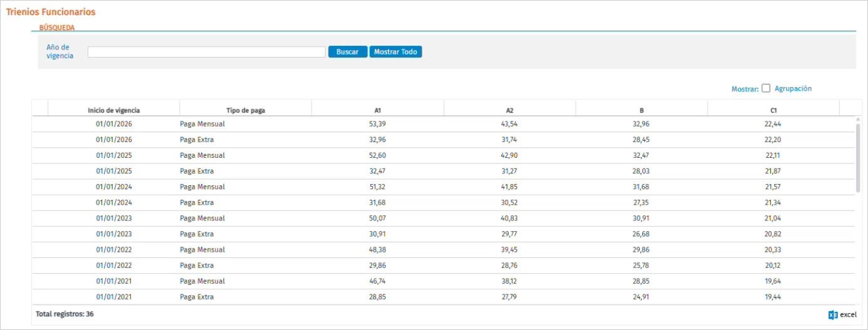Viewport: 868px width, 330px height.
Task: Click the Excel export icon
Action: pyautogui.click(x=833, y=315)
